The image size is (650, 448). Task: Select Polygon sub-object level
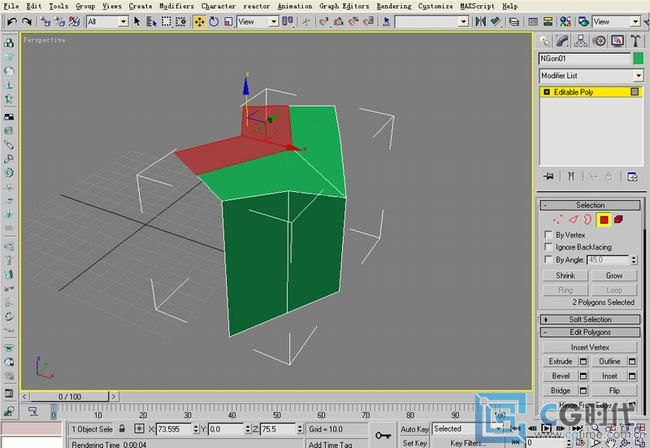(604, 219)
